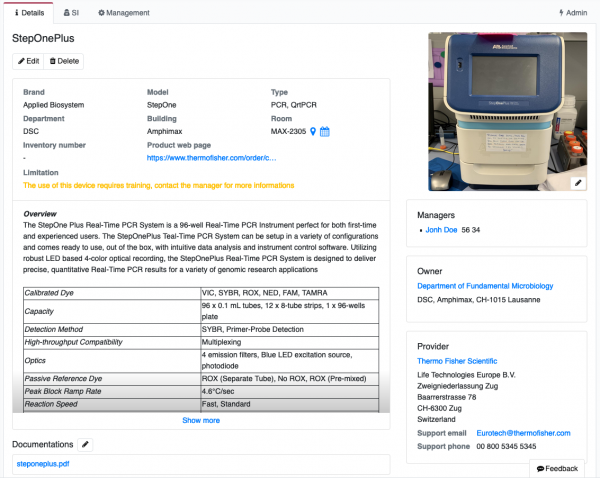Open the Thermo Fisher Scientific provider link
The image size is (600, 478).
point(457,361)
